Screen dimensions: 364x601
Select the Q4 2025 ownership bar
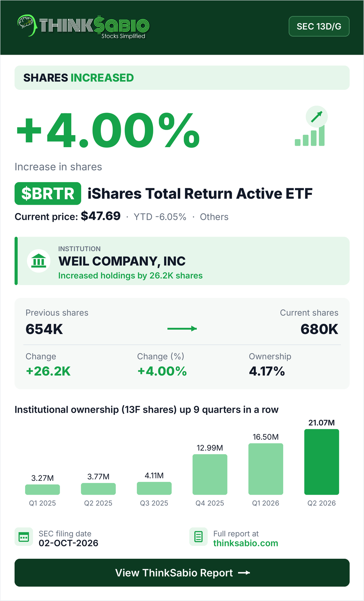point(210,474)
